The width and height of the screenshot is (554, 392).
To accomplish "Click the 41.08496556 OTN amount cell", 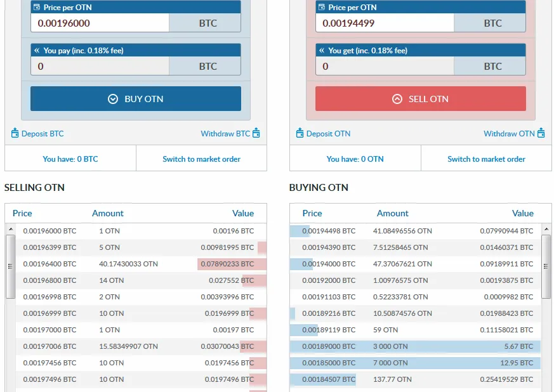I will pyautogui.click(x=402, y=231).
